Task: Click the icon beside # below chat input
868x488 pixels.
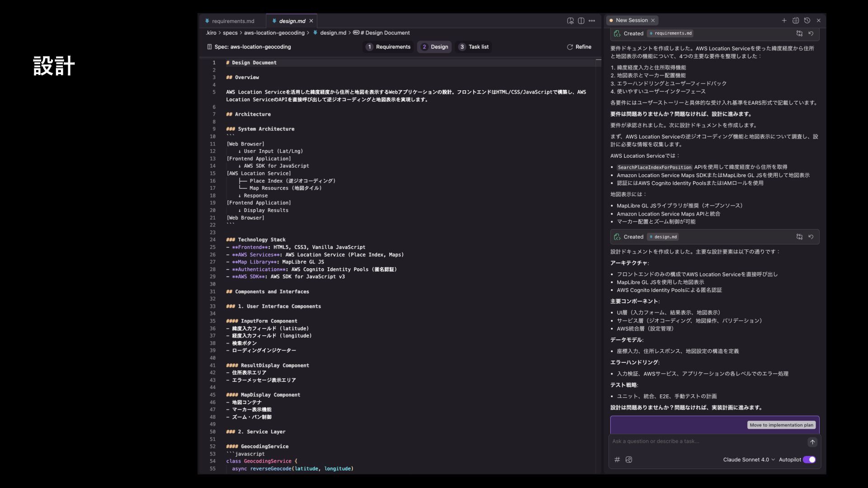Action: (x=629, y=460)
